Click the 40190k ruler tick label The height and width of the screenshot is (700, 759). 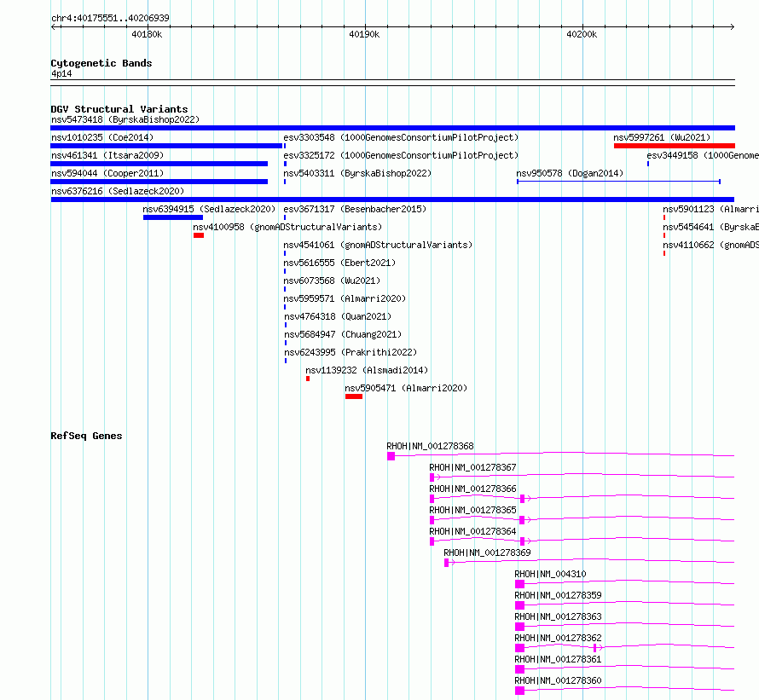click(x=364, y=34)
